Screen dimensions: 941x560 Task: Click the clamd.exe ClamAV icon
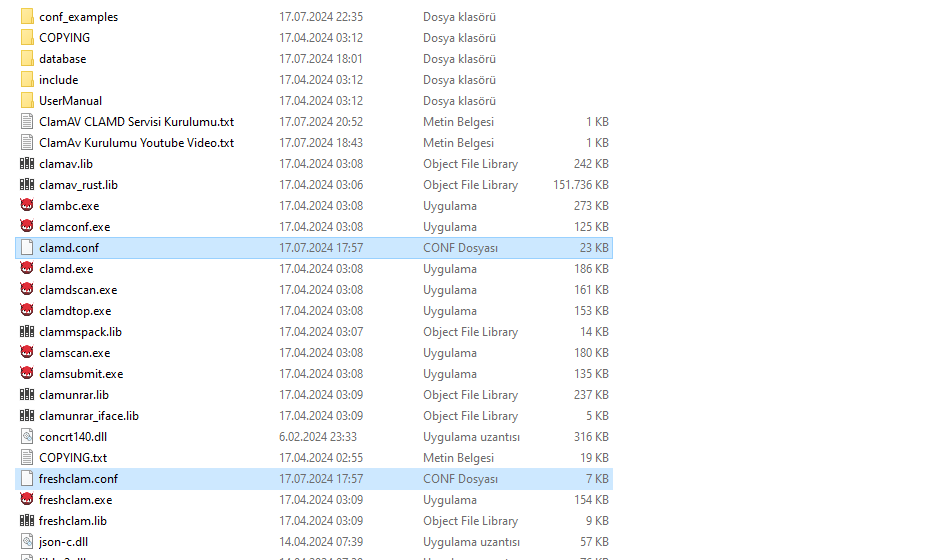point(27,268)
